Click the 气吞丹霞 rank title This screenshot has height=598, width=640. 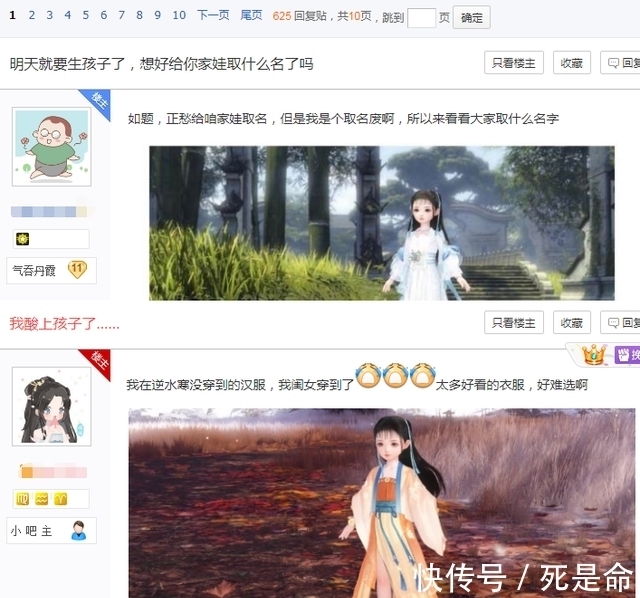point(34,270)
